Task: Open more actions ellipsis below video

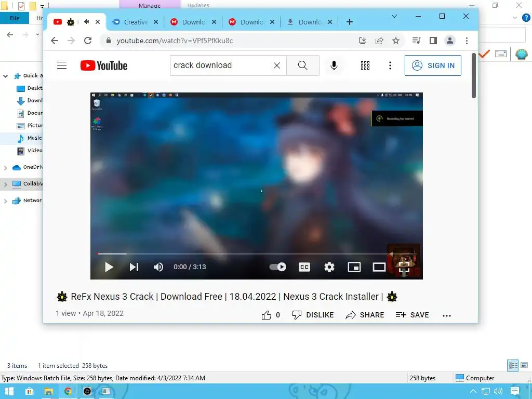Action: click(447, 315)
